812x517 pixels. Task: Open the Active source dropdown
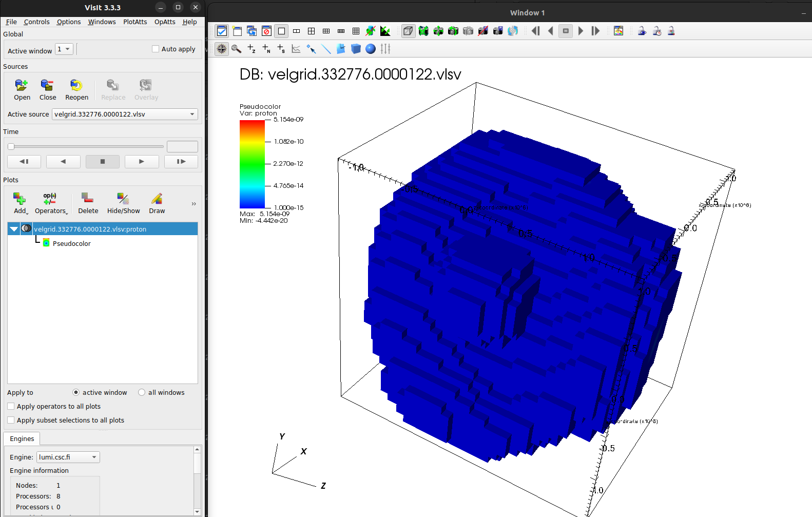pos(125,114)
